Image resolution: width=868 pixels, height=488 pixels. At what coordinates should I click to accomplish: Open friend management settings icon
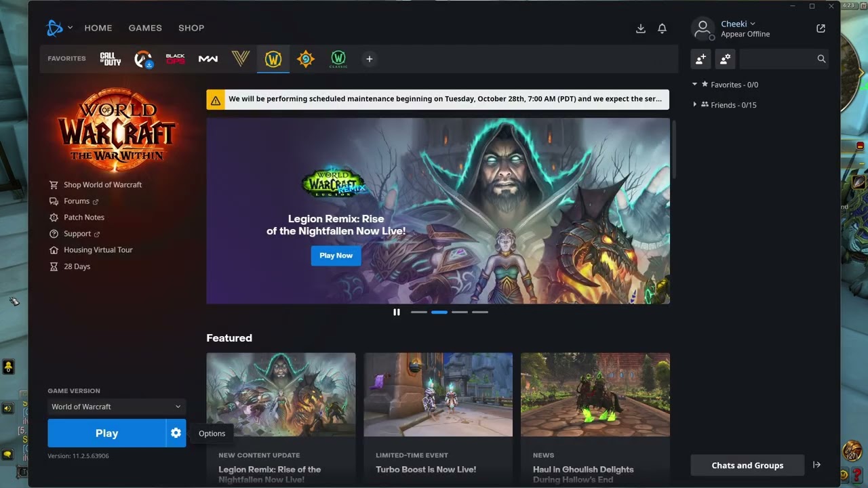point(725,59)
